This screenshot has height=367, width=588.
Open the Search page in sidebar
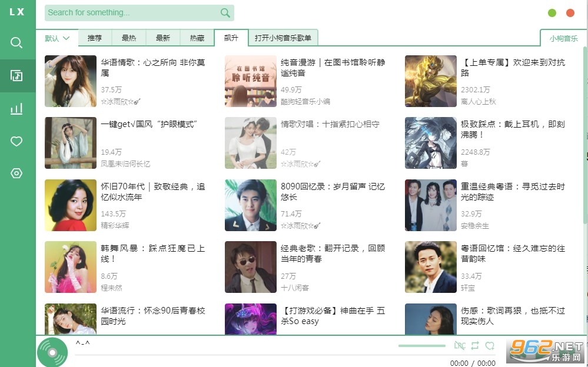pyautogui.click(x=17, y=43)
